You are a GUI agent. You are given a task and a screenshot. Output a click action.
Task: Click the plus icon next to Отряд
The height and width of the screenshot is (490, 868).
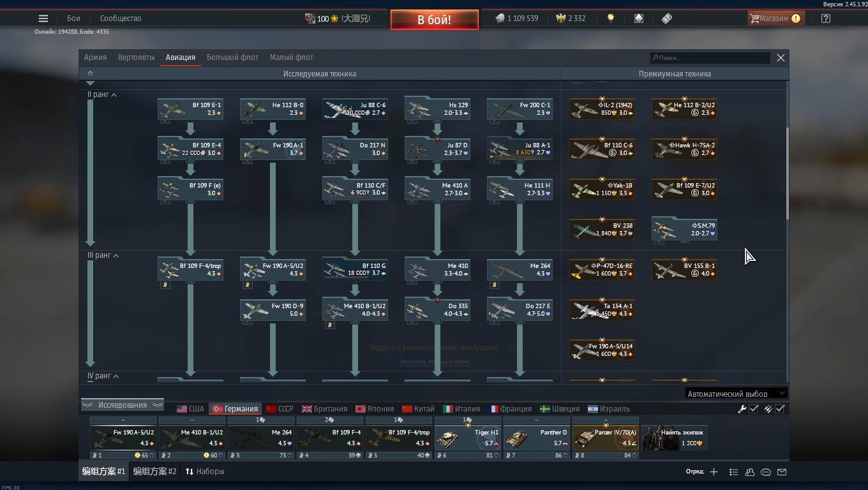click(x=714, y=471)
